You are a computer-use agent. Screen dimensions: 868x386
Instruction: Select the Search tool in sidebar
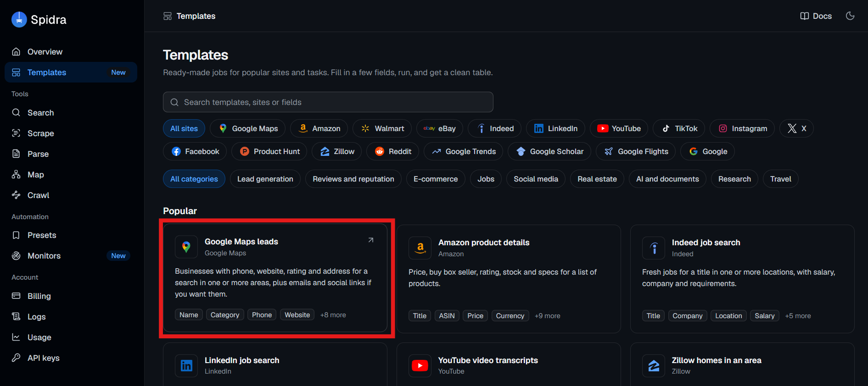click(x=71, y=113)
